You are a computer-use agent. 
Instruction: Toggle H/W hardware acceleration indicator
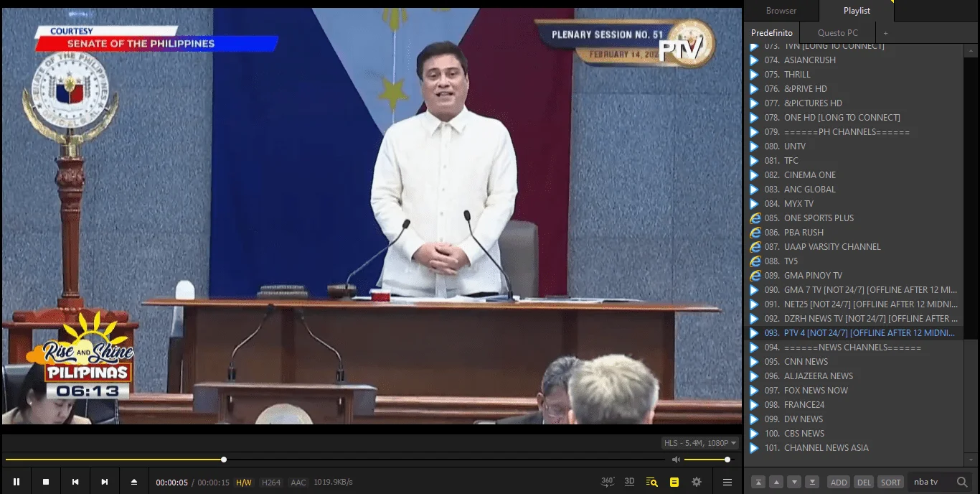click(244, 483)
